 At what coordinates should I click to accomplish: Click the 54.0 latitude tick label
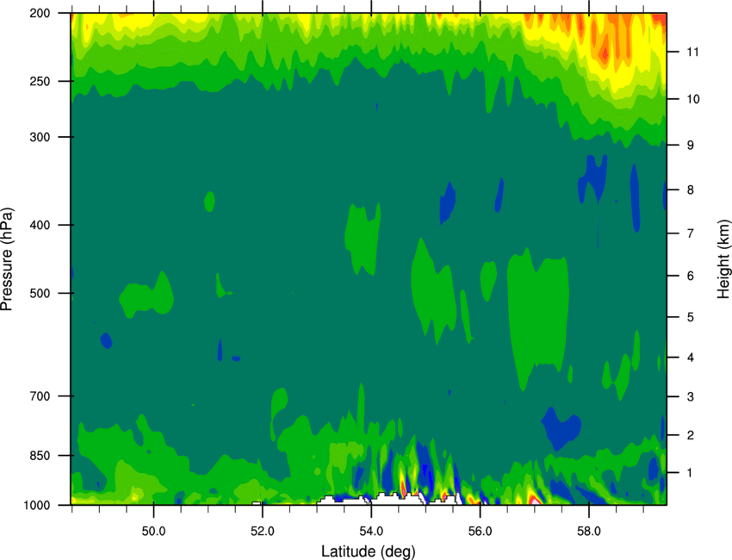[371, 532]
